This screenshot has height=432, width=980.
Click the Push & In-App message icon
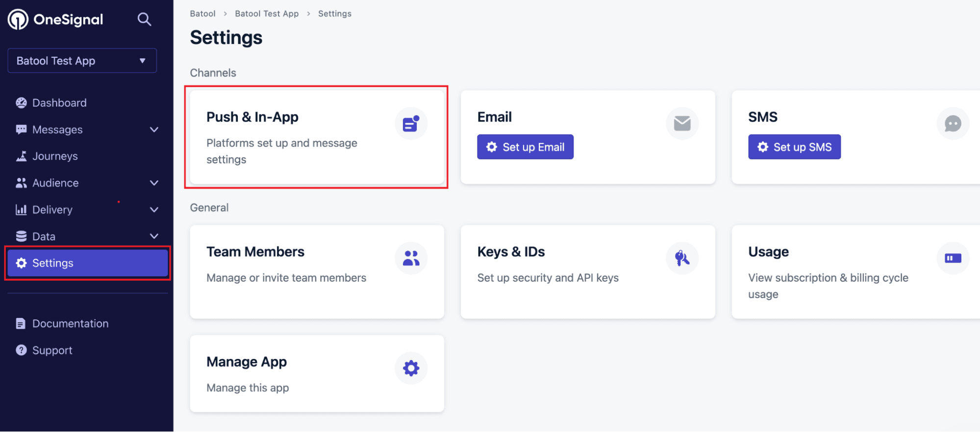tap(411, 124)
